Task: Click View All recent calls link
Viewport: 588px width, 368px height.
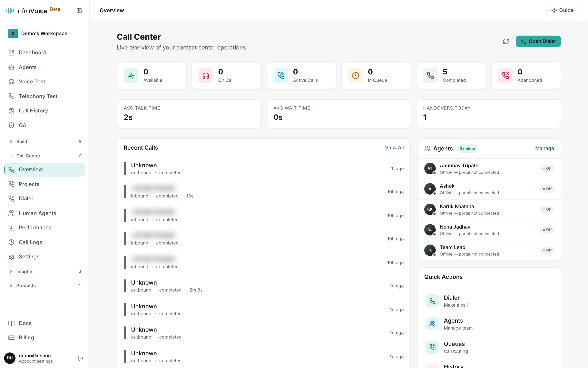Action: pyautogui.click(x=394, y=147)
